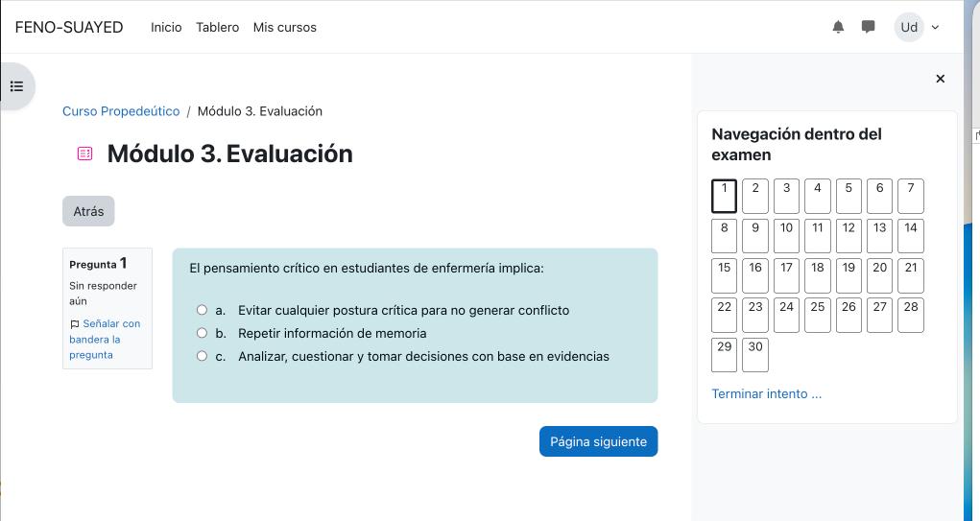
Task: Jump to question 28 in navigation
Action: coord(911,315)
